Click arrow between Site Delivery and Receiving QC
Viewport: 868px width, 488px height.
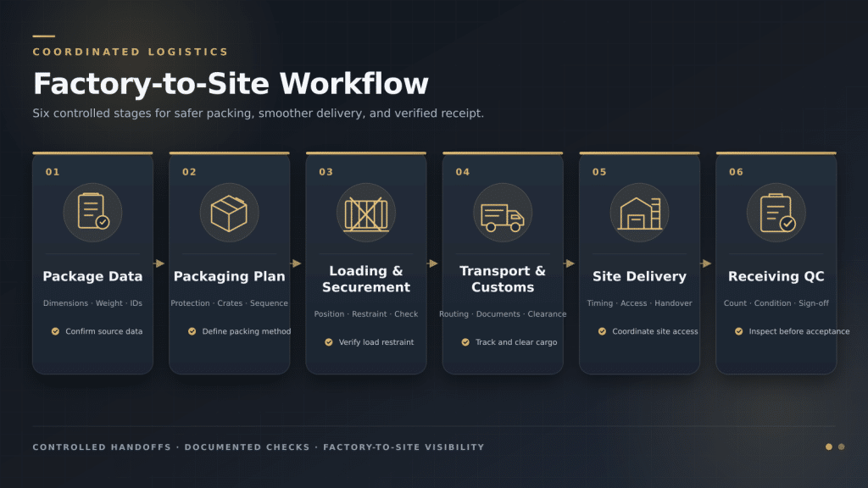click(707, 263)
